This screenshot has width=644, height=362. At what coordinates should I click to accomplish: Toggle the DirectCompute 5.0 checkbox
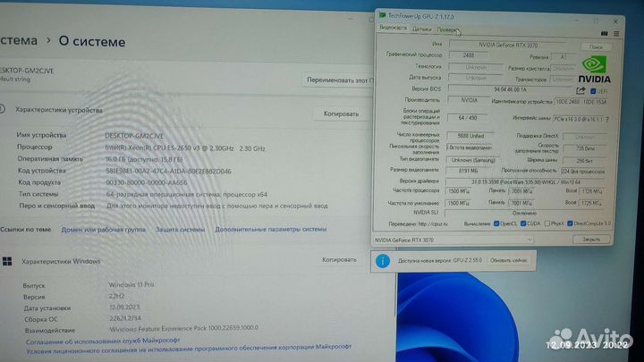pyautogui.click(x=570, y=223)
